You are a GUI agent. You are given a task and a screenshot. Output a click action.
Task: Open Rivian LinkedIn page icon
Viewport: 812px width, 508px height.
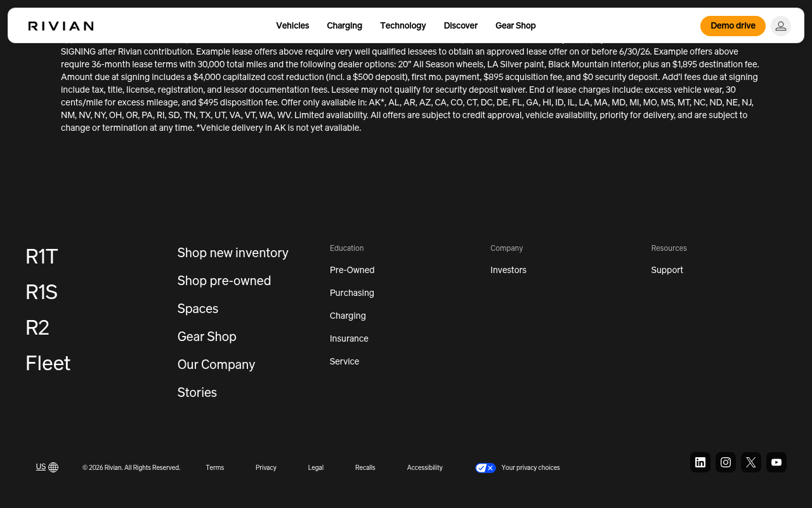coord(700,462)
